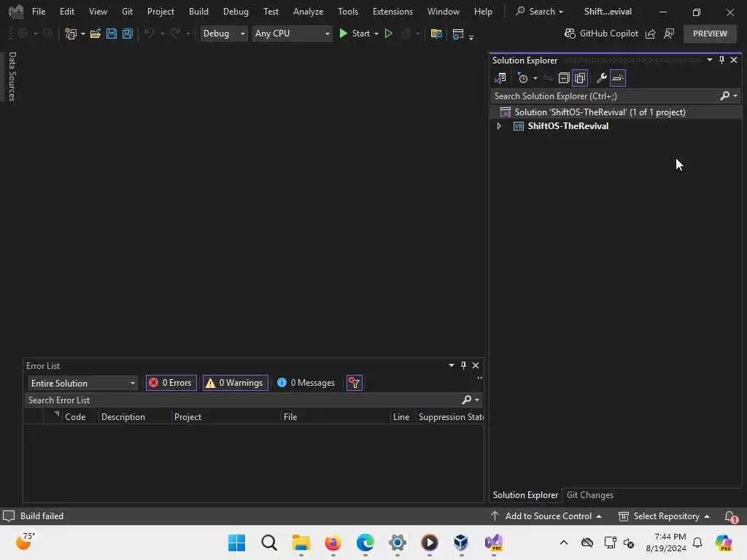Click the Save All toolbar icon
The image size is (747, 560).
pyautogui.click(x=127, y=34)
